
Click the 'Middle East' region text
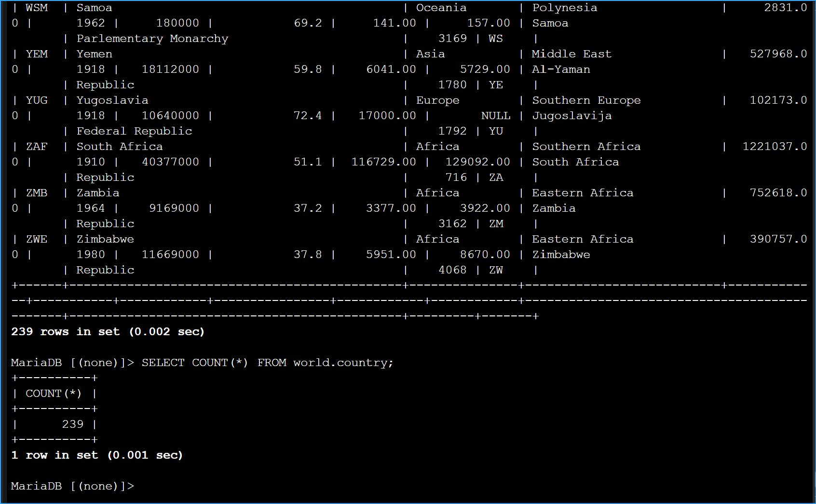pyautogui.click(x=571, y=54)
